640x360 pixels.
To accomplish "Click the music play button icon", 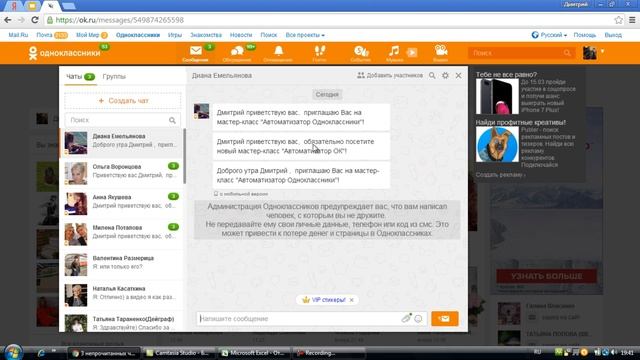I will click(x=412, y=52).
